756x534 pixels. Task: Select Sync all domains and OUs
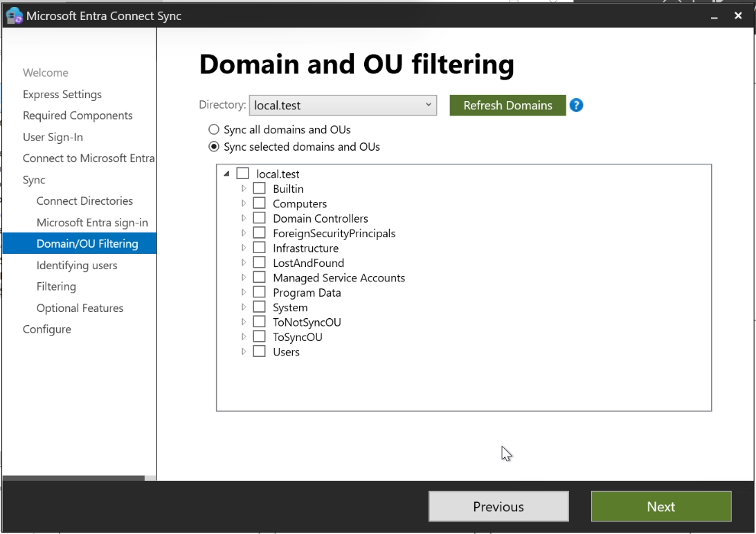pyautogui.click(x=214, y=129)
